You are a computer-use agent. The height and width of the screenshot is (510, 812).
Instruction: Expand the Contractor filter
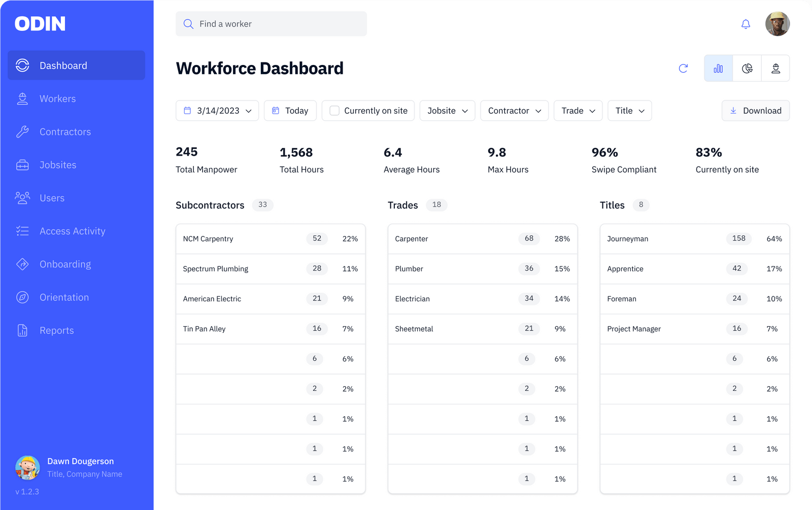513,110
